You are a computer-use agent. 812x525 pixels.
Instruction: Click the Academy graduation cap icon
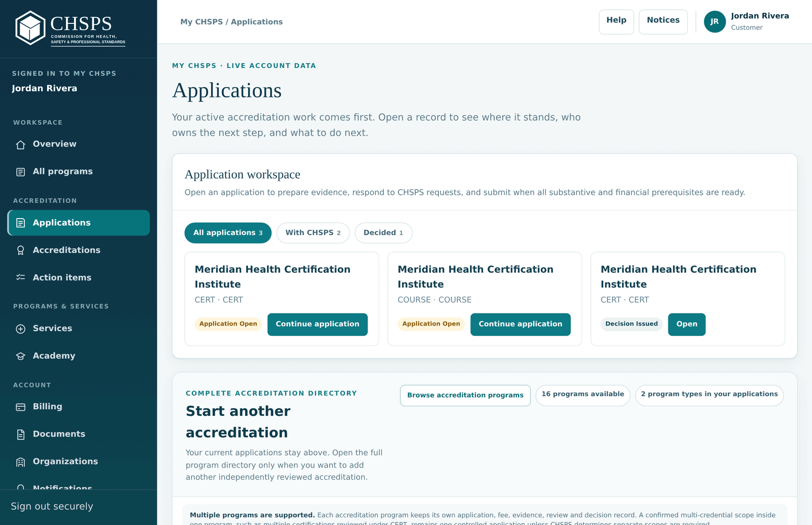click(x=20, y=356)
